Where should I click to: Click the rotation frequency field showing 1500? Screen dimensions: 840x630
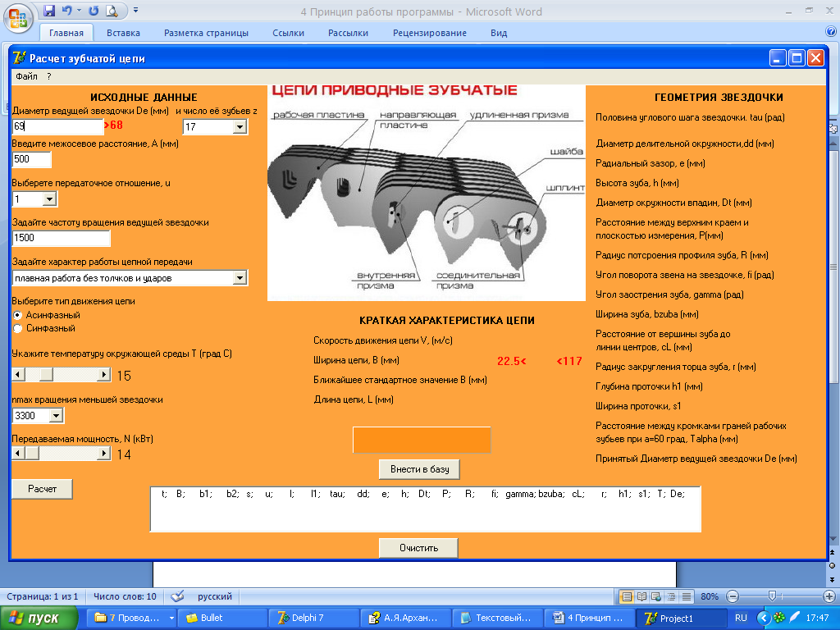pyautogui.click(x=61, y=238)
